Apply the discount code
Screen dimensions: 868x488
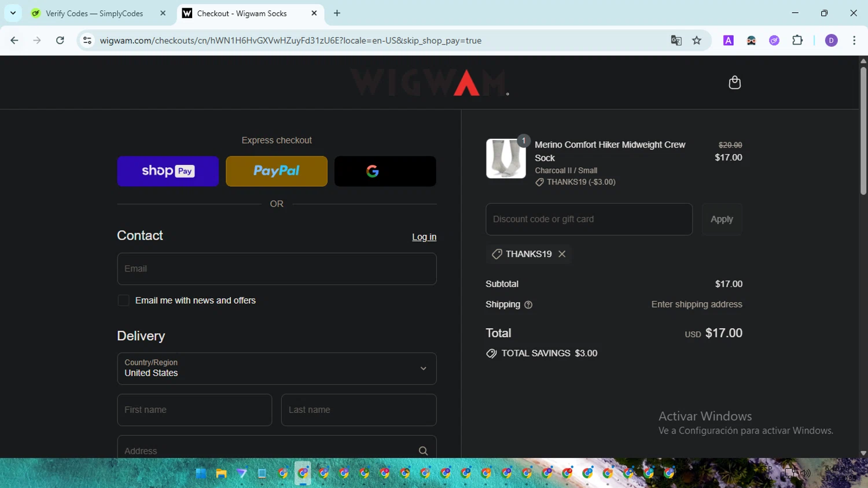[x=722, y=219]
